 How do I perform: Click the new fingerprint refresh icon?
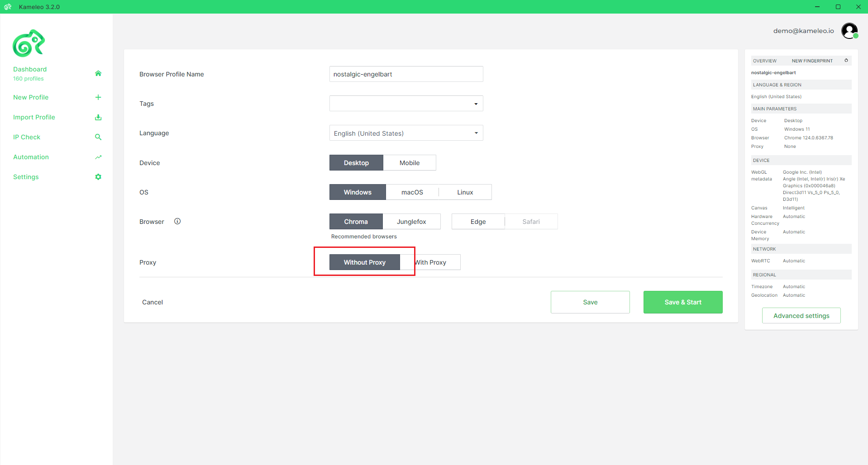(x=846, y=60)
